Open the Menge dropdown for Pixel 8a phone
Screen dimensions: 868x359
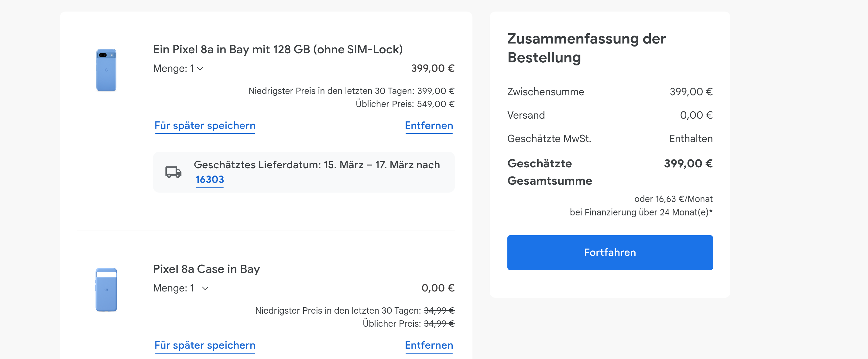179,68
